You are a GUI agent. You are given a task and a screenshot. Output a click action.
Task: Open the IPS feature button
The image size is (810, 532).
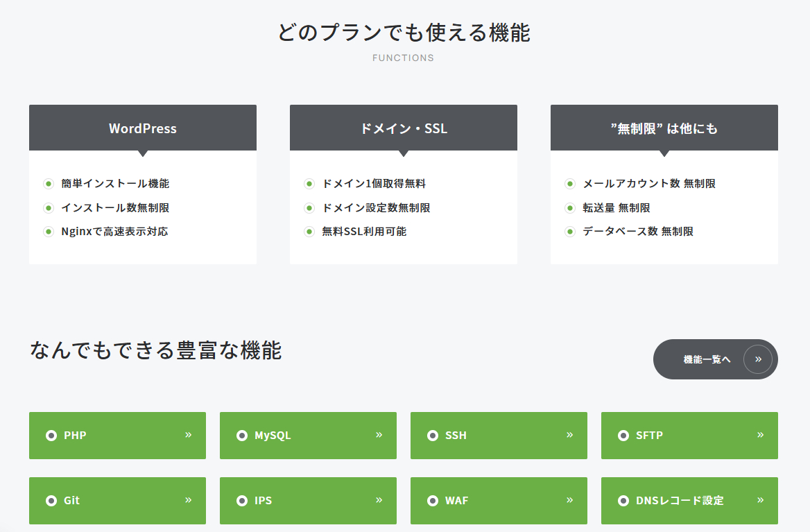click(308, 501)
